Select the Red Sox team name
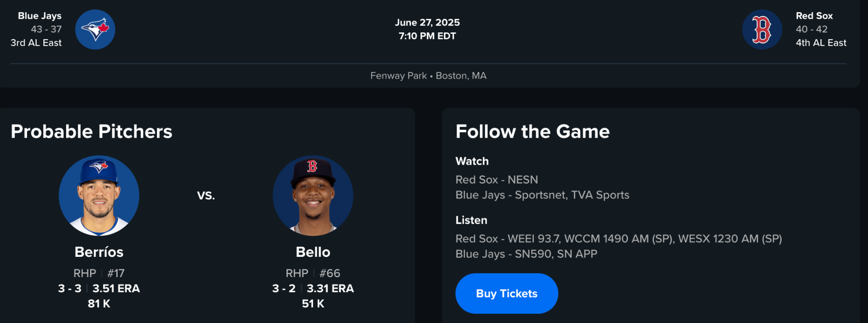Screen dimensions: 868x323 814,16
